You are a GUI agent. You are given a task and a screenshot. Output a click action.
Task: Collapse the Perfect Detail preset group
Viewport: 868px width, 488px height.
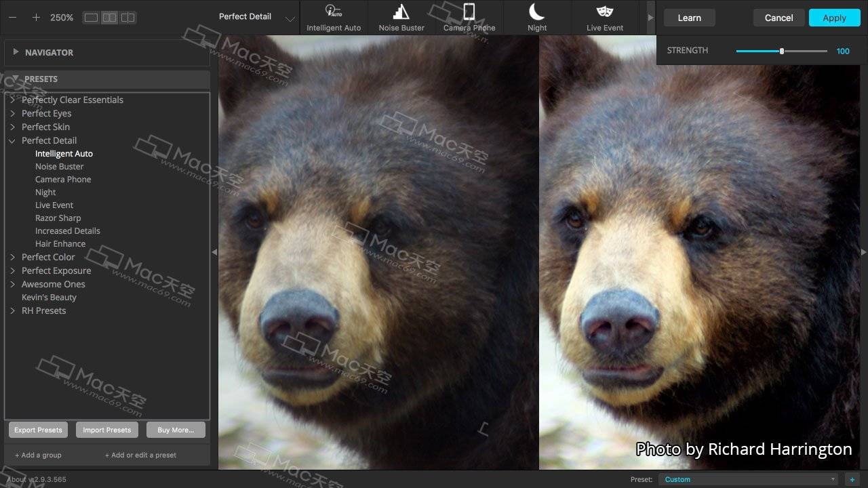(x=12, y=141)
